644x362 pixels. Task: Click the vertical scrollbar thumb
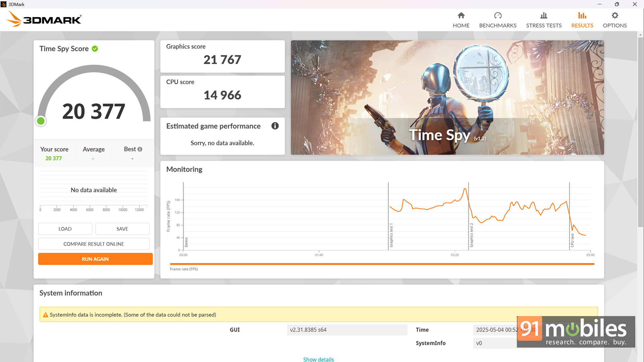coord(640,132)
